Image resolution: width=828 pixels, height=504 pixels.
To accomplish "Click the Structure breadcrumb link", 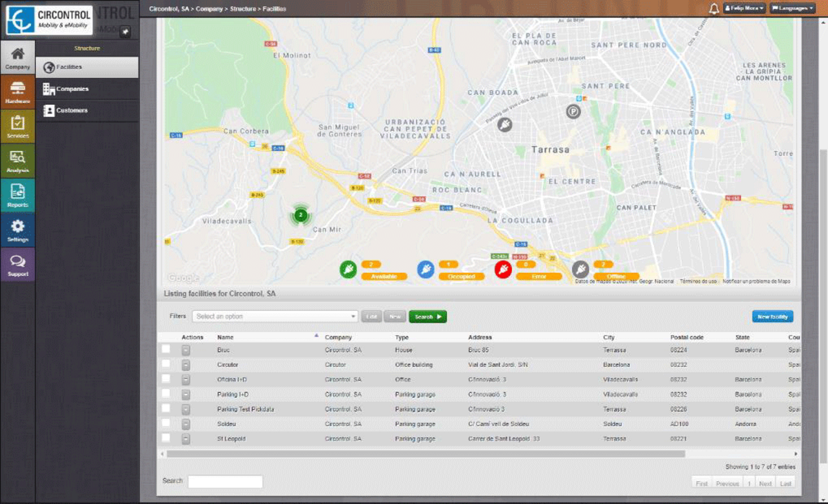I will (x=244, y=8).
